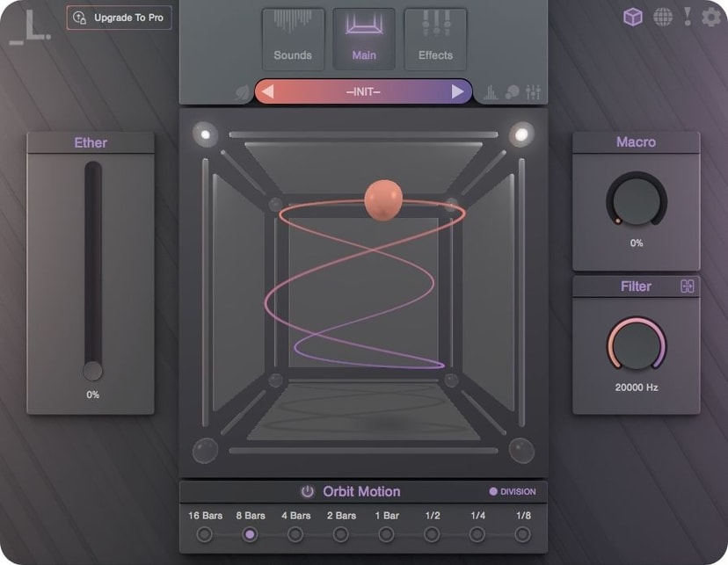728x565 pixels.
Task: Click the Filter link icon
Action: [688, 286]
